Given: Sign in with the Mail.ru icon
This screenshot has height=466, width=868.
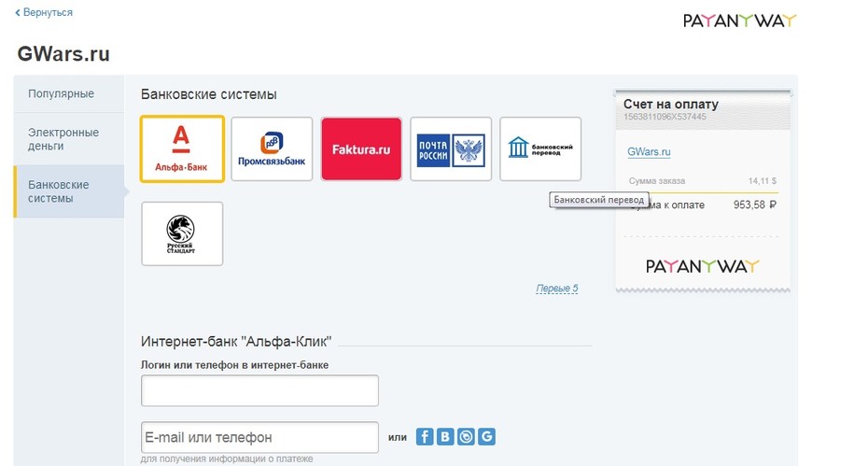Looking at the screenshot, I should (466, 437).
